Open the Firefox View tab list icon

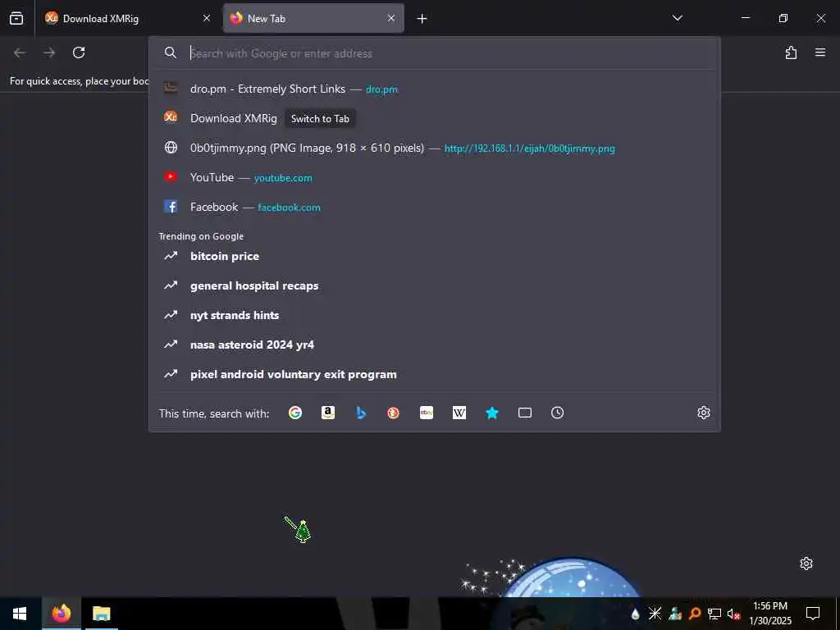[16, 18]
